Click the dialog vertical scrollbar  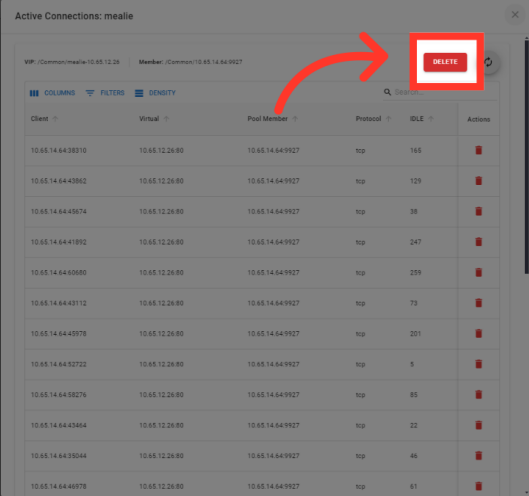point(526,155)
